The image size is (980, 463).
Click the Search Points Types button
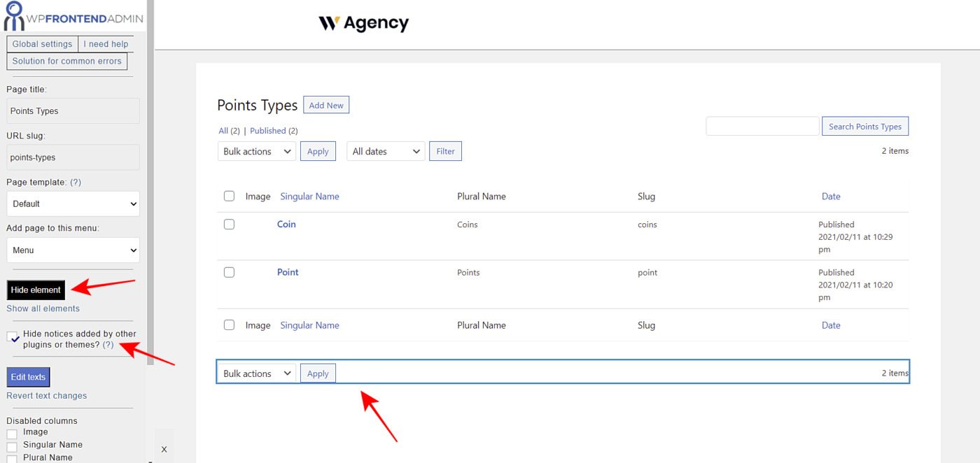click(864, 127)
